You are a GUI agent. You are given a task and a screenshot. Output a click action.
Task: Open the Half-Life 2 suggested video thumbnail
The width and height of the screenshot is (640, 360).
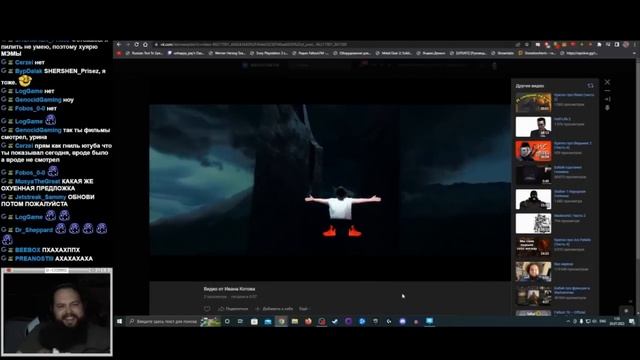pos(533,127)
